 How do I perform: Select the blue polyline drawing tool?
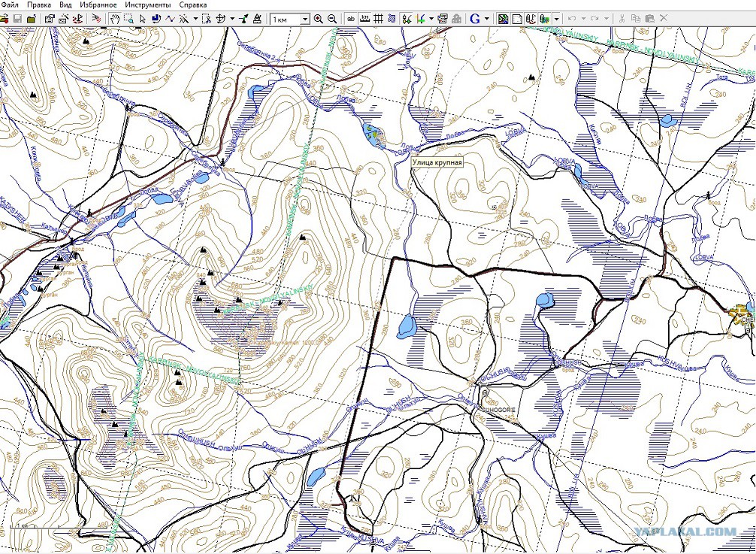tap(170, 19)
